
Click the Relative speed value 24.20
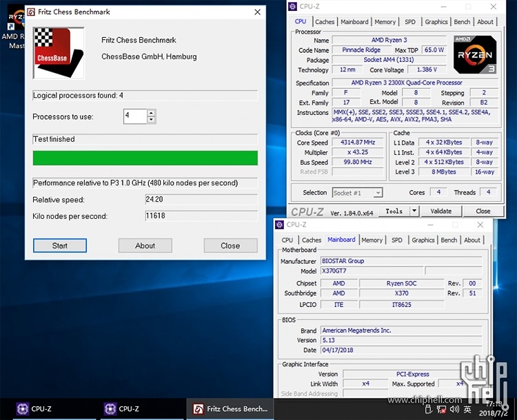coord(201,199)
